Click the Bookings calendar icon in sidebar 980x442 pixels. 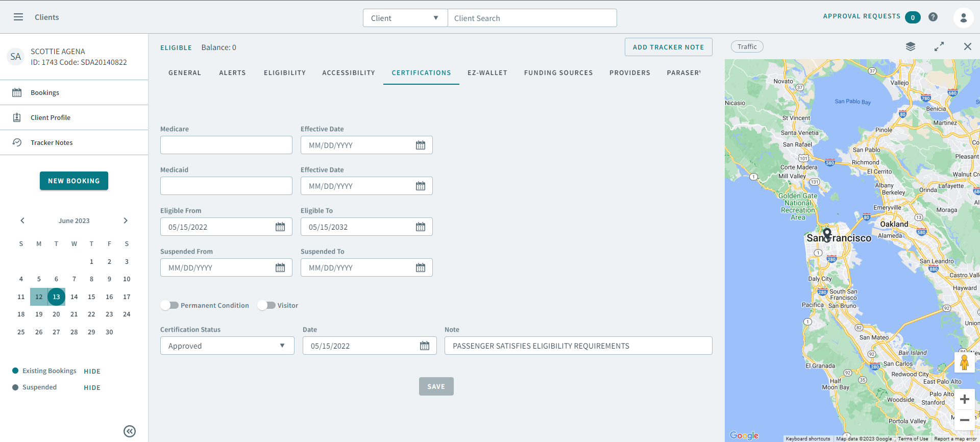coord(17,92)
